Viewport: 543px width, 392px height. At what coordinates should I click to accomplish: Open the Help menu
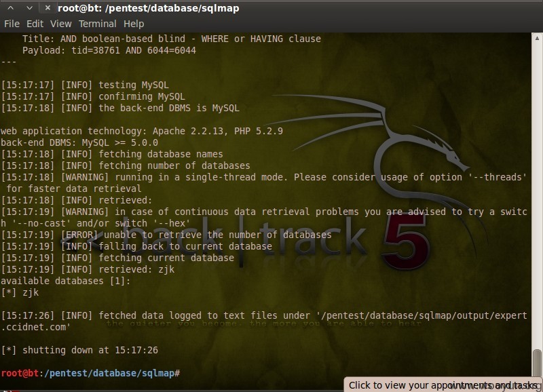click(x=134, y=24)
